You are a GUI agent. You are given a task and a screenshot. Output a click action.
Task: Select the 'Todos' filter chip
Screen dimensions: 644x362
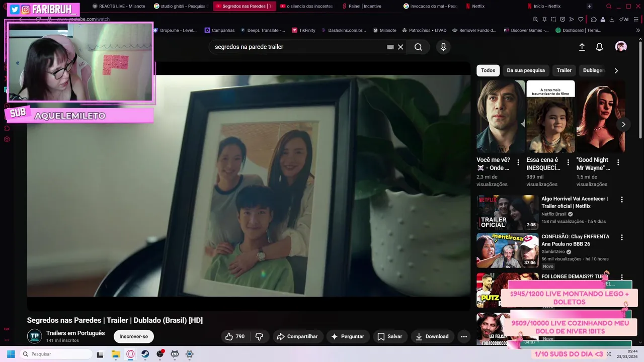tap(488, 70)
